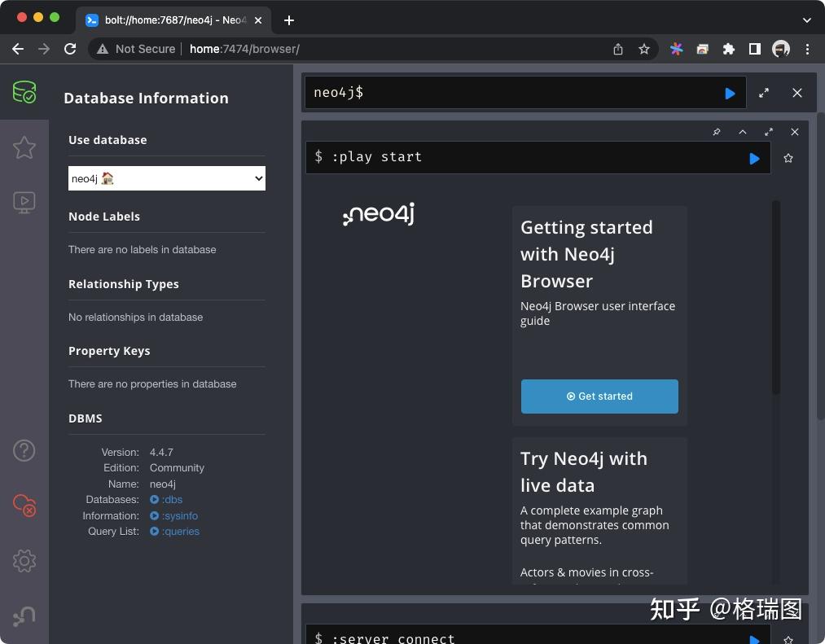Toggle fullscreen for the :play start frame

(769, 132)
